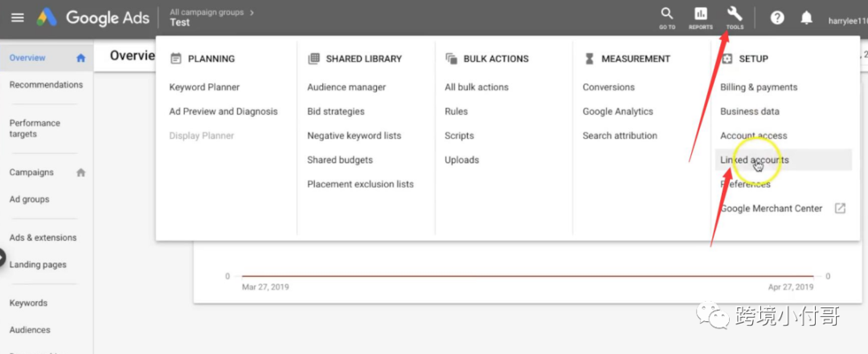Screen dimensions: 868x354
Task: Click the home icon beside Campaigns
Action: coord(81,173)
